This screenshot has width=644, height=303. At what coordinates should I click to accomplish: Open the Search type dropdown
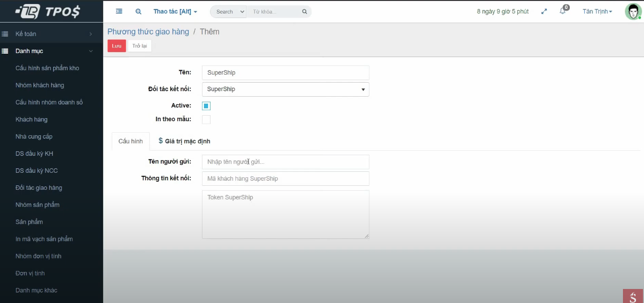228,12
